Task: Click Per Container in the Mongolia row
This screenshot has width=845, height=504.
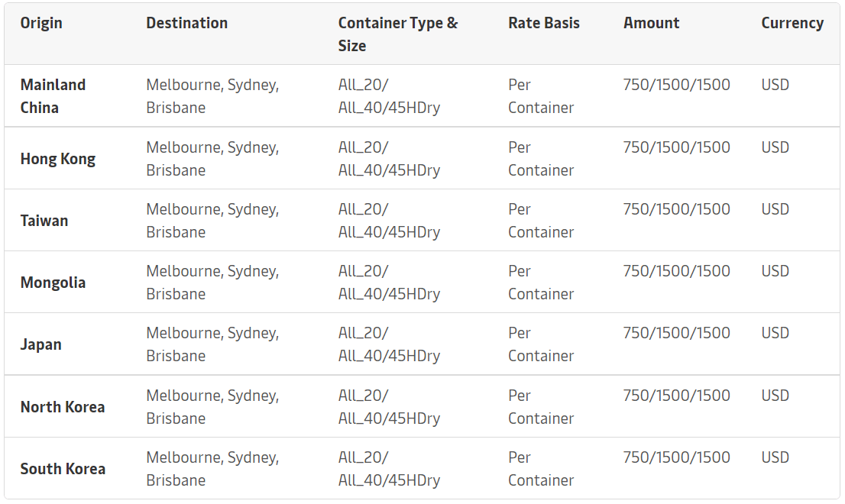Action: tap(541, 283)
